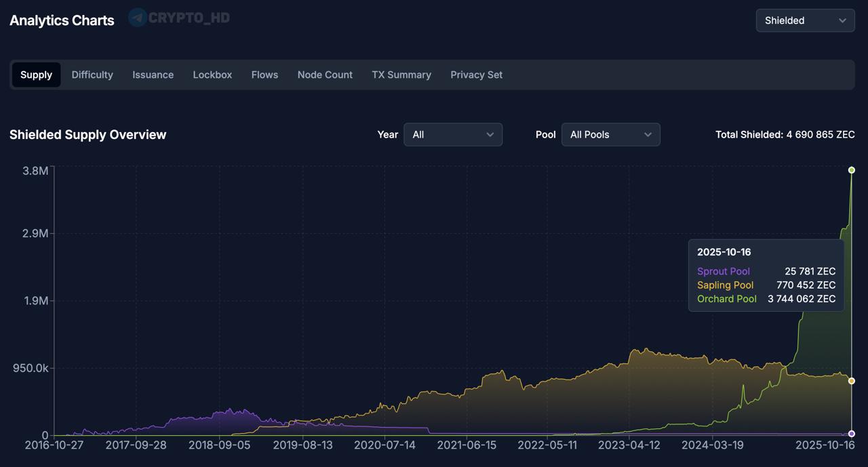Viewport: 868px width, 467px height.
Task: Open the TX Summary tab
Action: [401, 75]
